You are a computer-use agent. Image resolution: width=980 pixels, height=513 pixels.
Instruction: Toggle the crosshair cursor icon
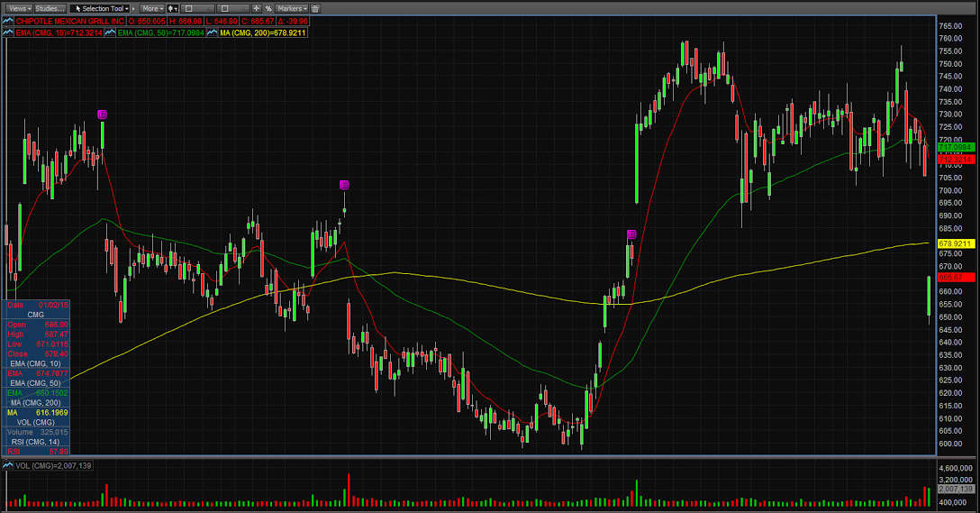257,9
